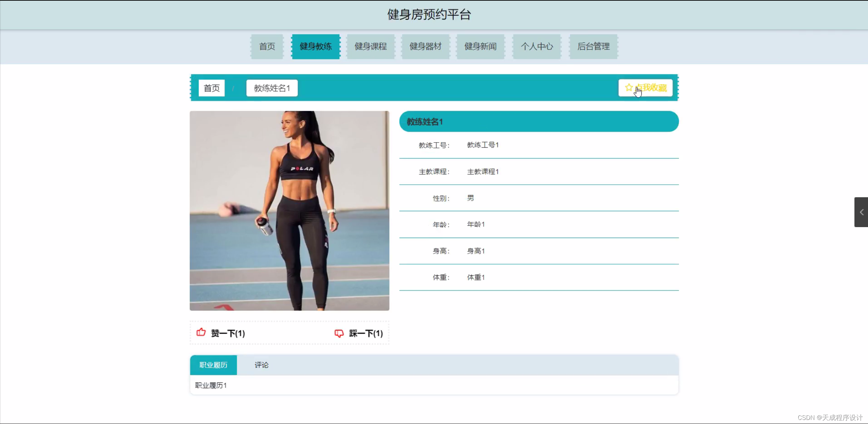
Task: Click the collapse chevron on the right edge
Action: coord(861,212)
